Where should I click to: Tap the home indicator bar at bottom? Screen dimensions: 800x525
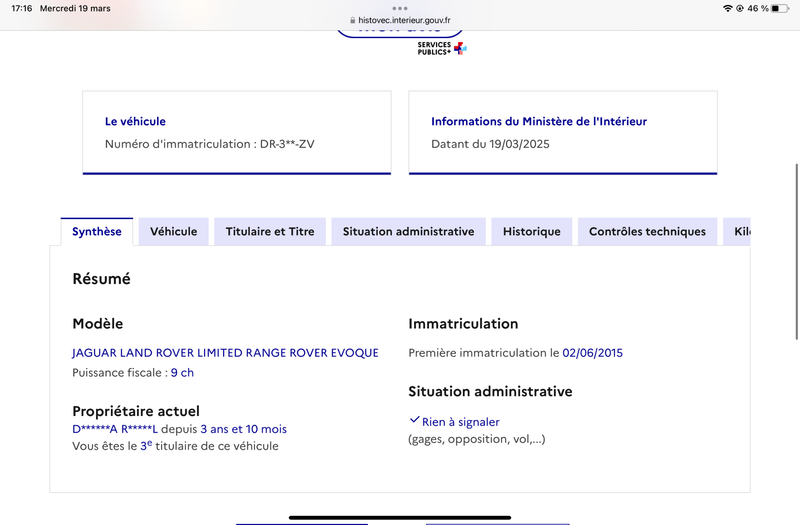coord(400,517)
